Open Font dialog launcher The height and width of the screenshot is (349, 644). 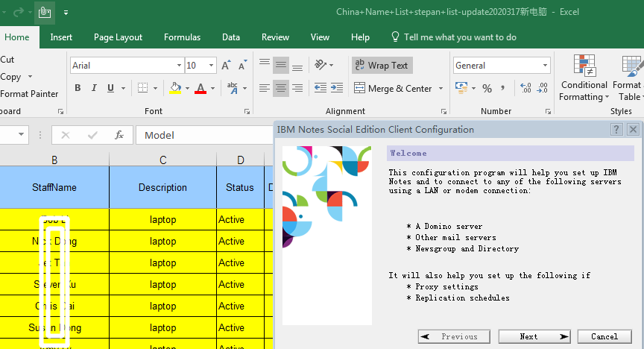coord(247,111)
